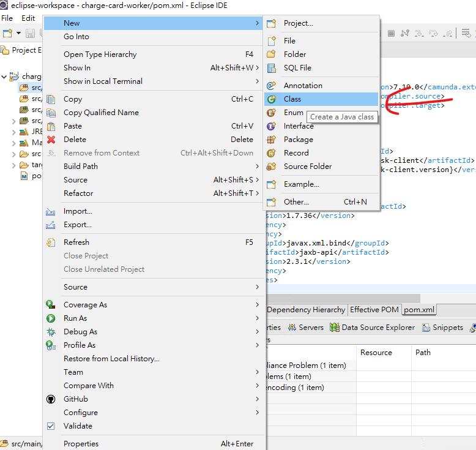
Task: Click the Coverage As icon
Action: [x=51, y=304]
